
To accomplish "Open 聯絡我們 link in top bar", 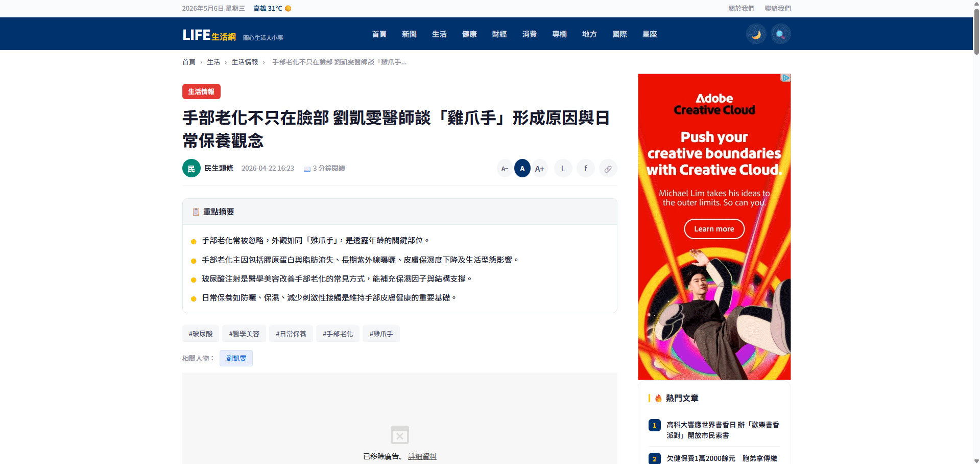I will click(x=778, y=8).
